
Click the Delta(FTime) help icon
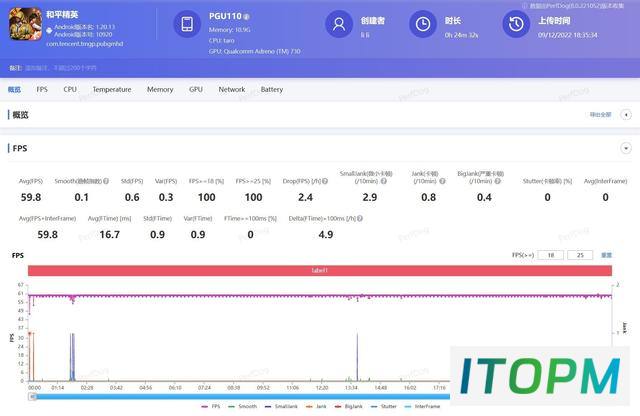pyautogui.click(x=360, y=218)
